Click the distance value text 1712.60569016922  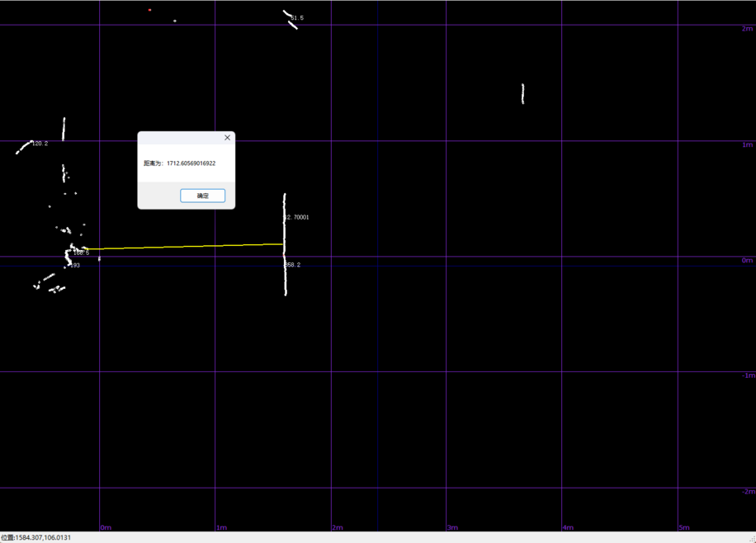191,163
